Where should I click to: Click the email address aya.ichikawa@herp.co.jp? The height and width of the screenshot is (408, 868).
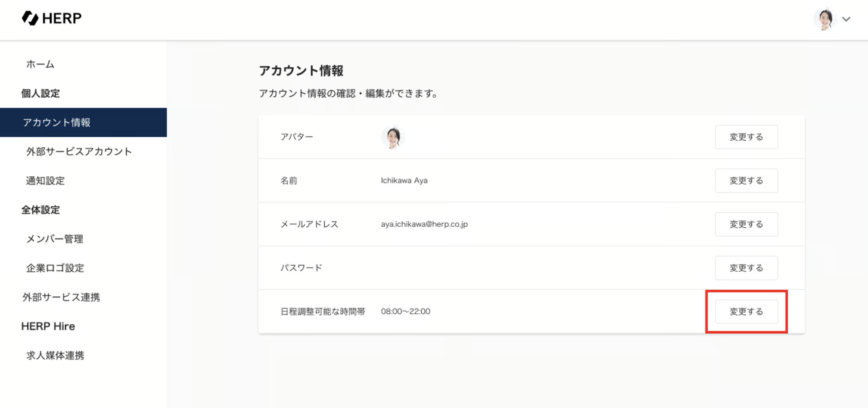pyautogui.click(x=424, y=224)
